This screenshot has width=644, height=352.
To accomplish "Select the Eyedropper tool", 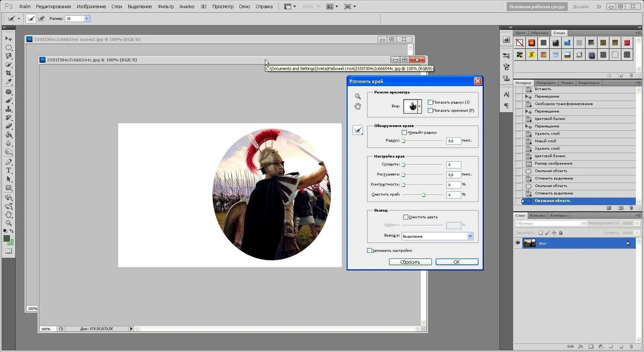I will (x=9, y=82).
